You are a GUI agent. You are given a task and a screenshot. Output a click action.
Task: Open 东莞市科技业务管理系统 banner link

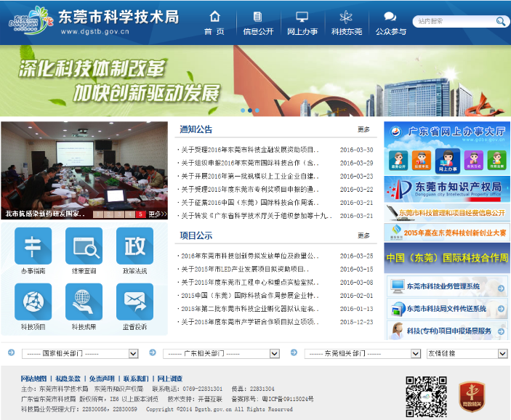coord(446,287)
